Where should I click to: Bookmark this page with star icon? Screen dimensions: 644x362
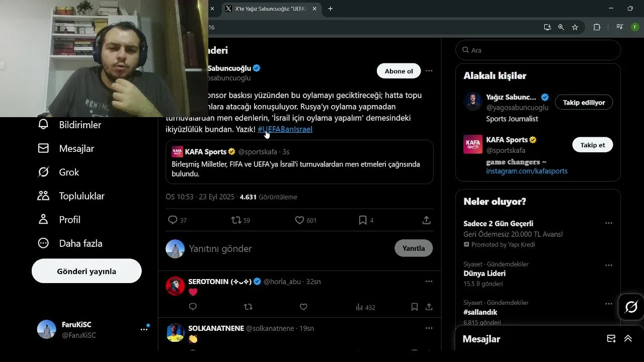coord(575,27)
